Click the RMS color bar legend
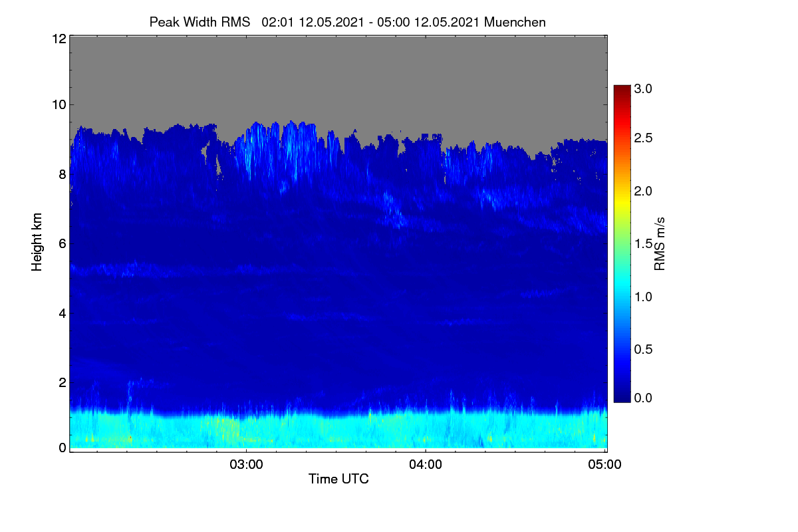 click(x=621, y=243)
